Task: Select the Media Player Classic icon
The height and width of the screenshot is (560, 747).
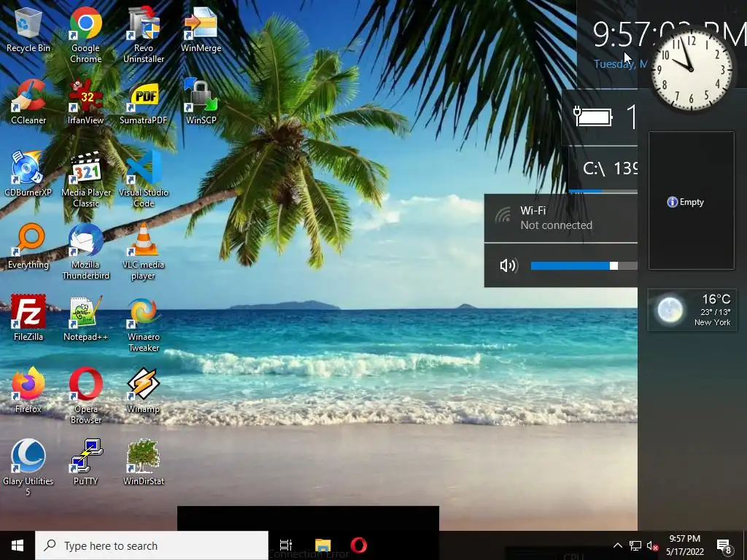Action: (86, 180)
